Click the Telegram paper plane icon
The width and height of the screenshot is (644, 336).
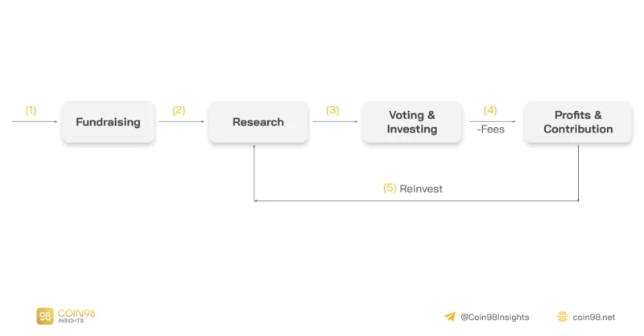[450, 317]
